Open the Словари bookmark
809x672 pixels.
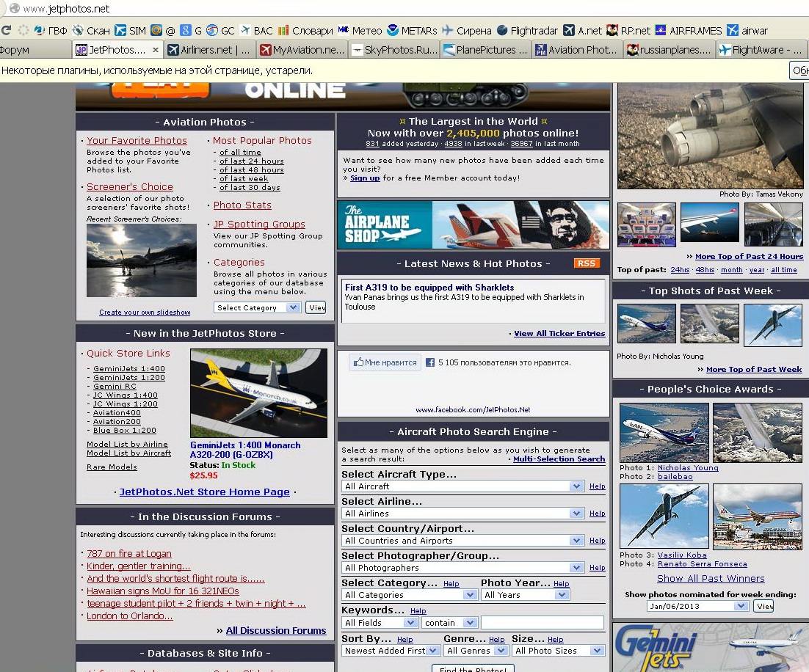click(x=305, y=30)
